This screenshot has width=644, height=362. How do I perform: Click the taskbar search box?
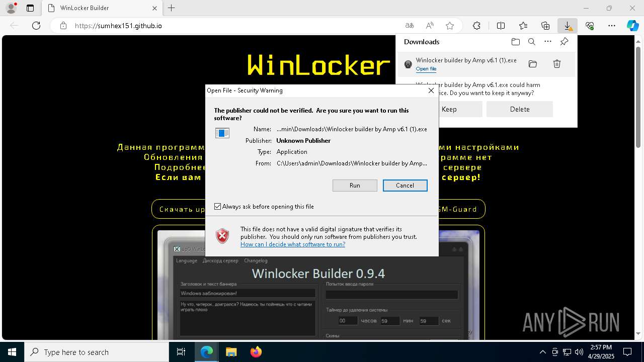coord(97,352)
